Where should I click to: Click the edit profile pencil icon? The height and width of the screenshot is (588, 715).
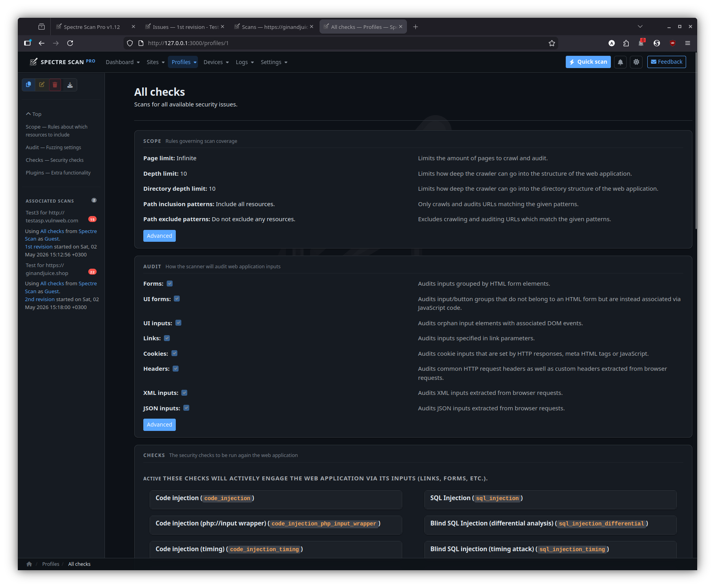pos(42,85)
